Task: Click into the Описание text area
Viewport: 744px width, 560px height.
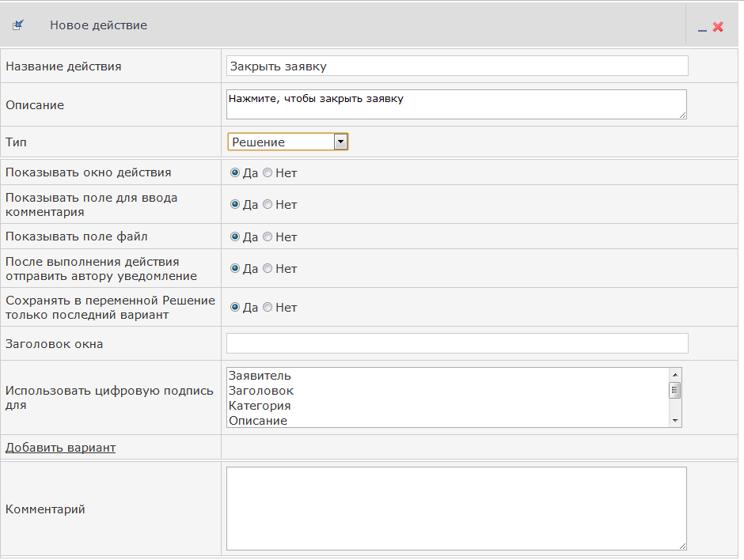Action: coord(457,104)
